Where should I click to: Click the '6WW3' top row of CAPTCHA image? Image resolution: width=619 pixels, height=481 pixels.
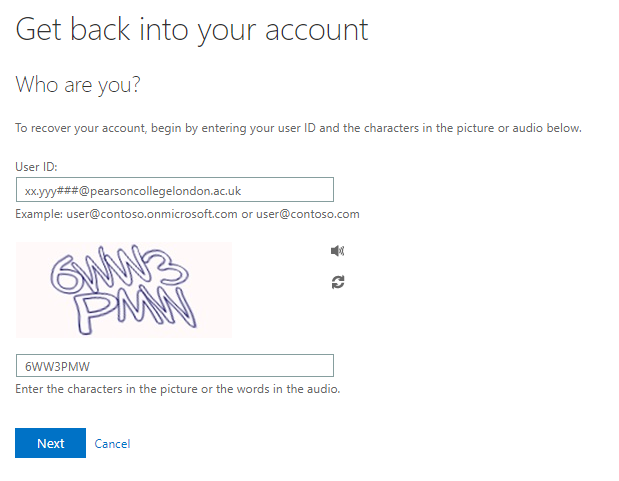tap(120, 270)
